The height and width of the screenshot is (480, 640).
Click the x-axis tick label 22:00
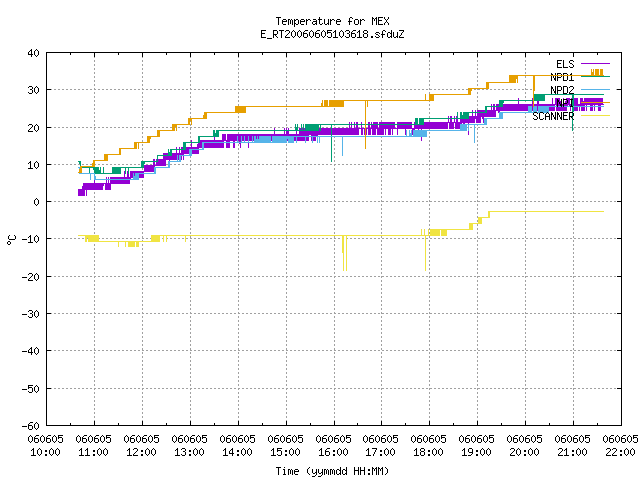(620, 452)
